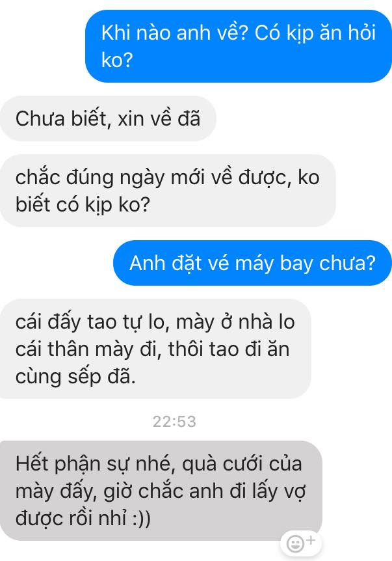This screenshot has width=392, height=561.
Task: Click the line "được rồi nhỉ :))"
Action: coord(83,518)
